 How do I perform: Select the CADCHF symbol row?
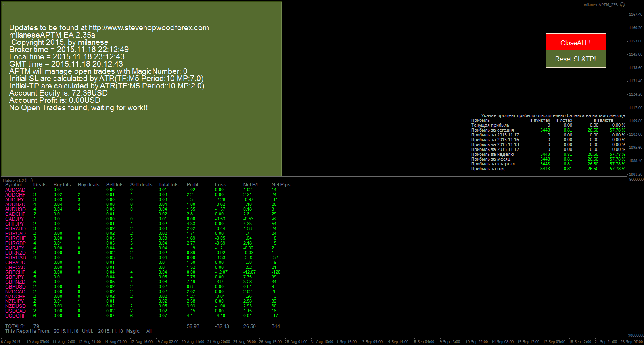(141, 214)
